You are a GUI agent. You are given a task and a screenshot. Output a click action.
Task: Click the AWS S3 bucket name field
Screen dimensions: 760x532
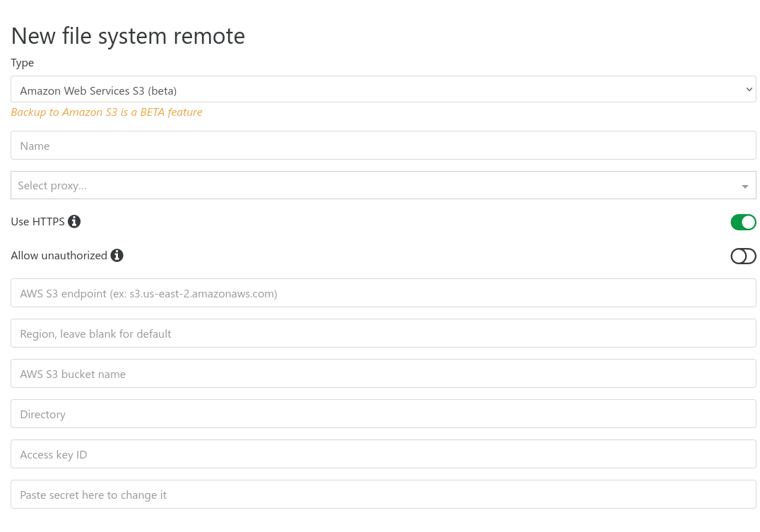[x=383, y=374]
